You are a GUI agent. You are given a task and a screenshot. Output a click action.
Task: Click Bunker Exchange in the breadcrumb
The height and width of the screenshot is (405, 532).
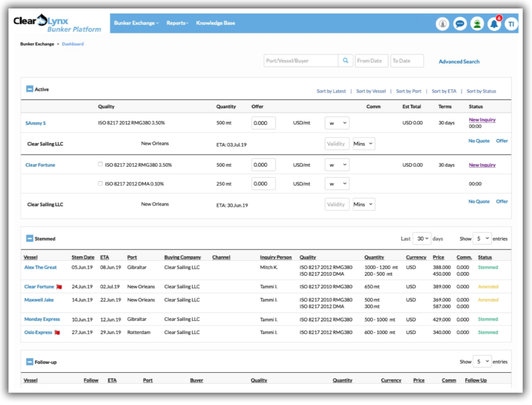coord(37,44)
